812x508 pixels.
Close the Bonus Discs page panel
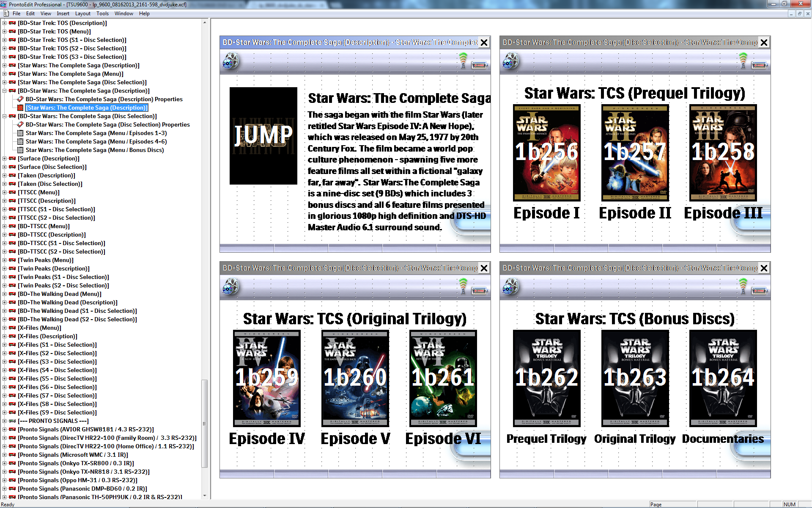(764, 268)
